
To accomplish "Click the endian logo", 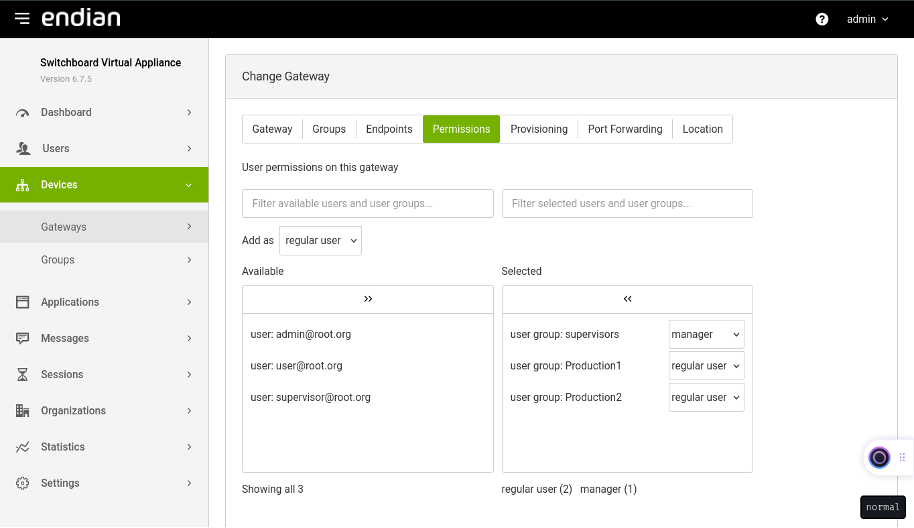I will 81,18.
